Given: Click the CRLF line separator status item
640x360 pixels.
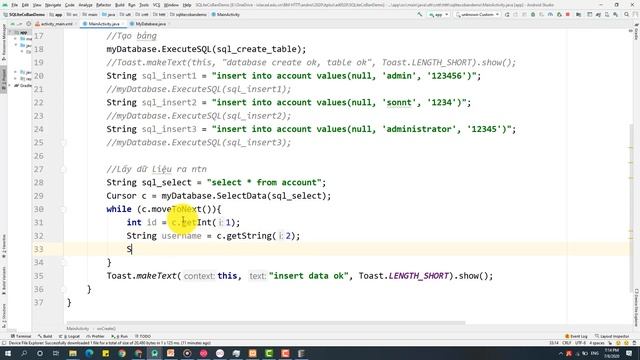Looking at the screenshot, I should [567, 343].
